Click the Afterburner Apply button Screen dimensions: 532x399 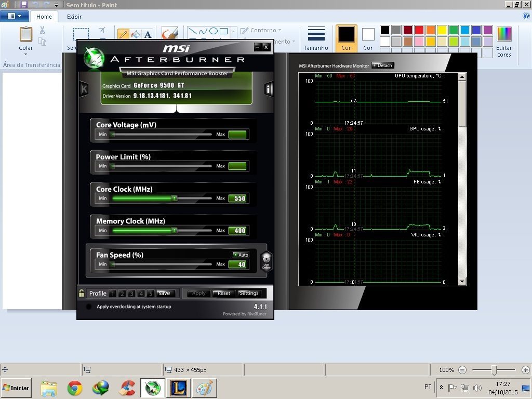[198, 293]
